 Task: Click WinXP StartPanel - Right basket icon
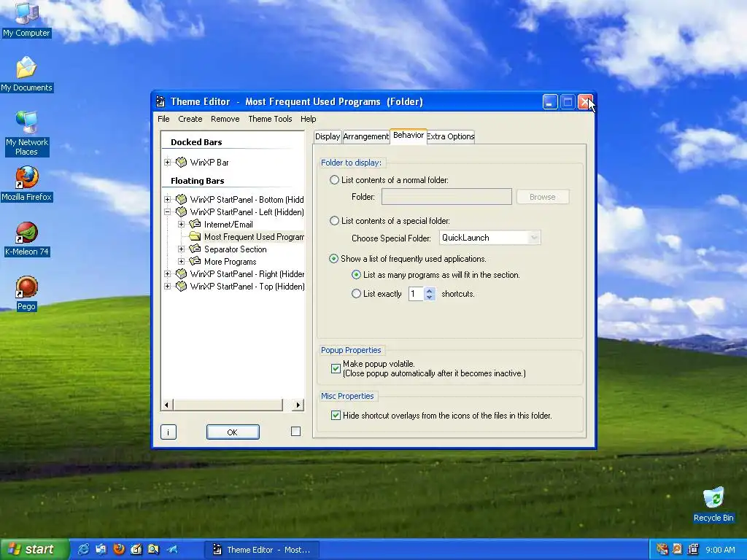181,274
